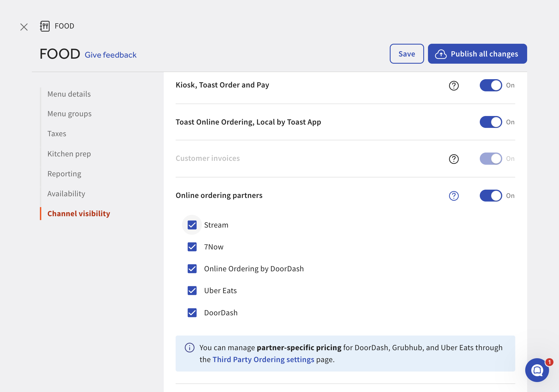Open help icon for Customer invoices
This screenshot has width=559, height=392.
pyautogui.click(x=454, y=159)
